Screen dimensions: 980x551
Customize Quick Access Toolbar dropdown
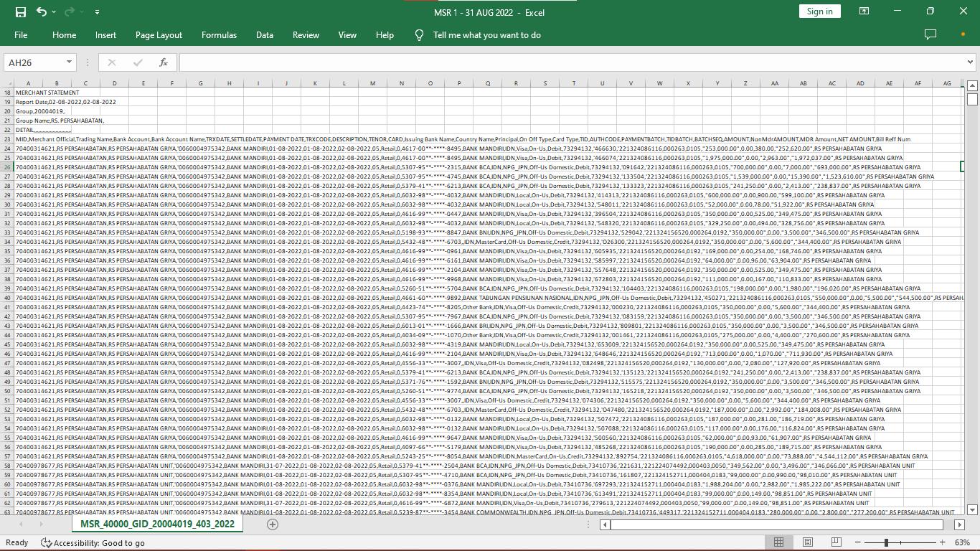(97, 12)
